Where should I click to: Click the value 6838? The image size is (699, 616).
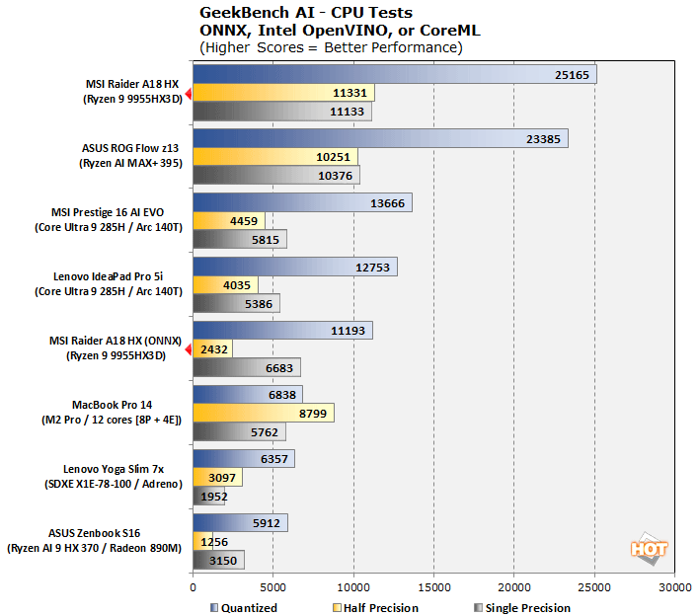click(282, 395)
